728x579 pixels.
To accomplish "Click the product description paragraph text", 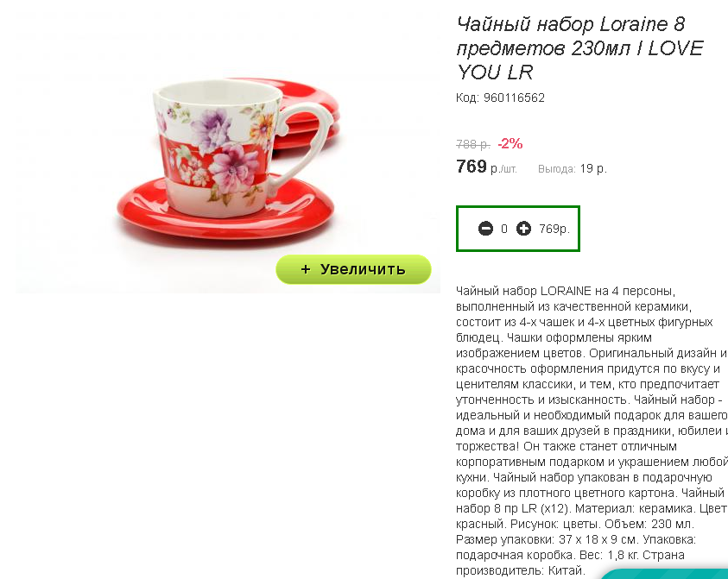I will tap(592, 431).
